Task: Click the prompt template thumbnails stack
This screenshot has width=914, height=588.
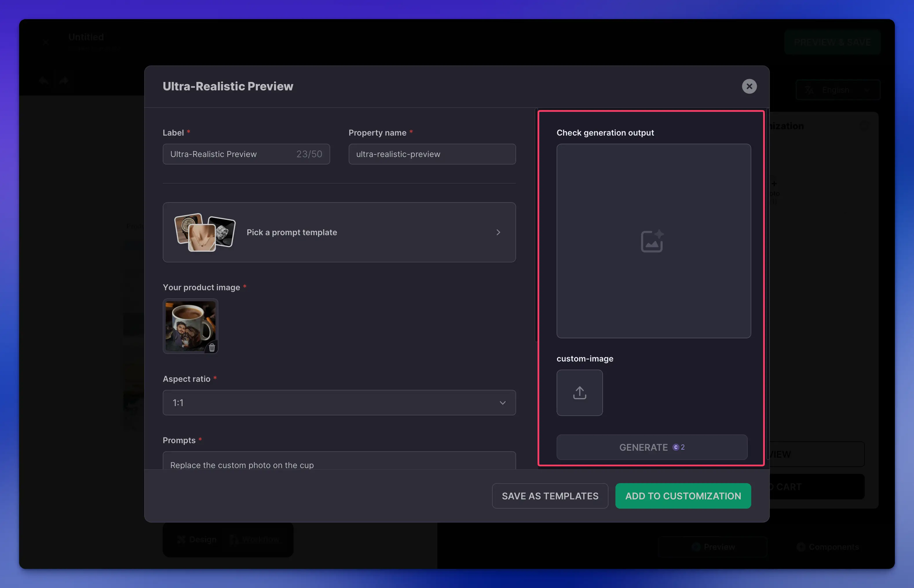Action: tap(204, 232)
